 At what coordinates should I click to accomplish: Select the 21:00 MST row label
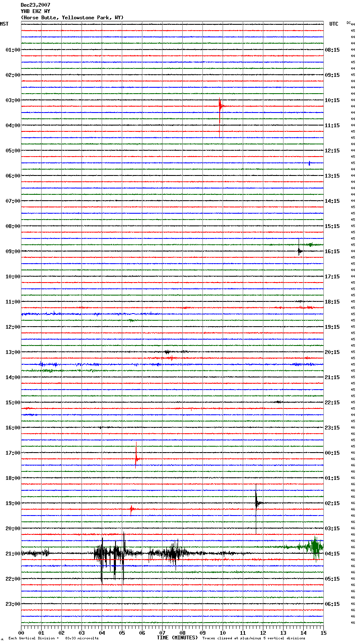[x=13, y=554]
